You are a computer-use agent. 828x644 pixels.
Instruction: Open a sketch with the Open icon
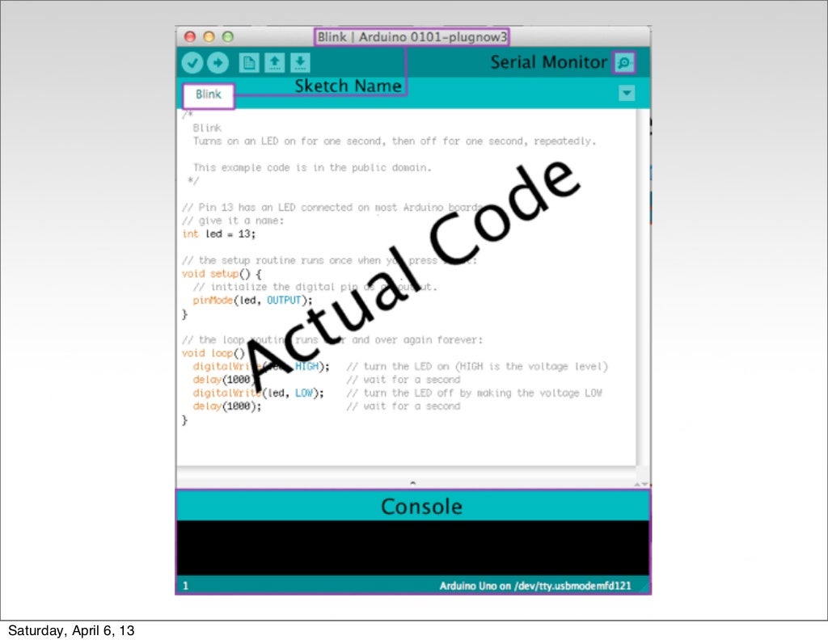coord(275,63)
